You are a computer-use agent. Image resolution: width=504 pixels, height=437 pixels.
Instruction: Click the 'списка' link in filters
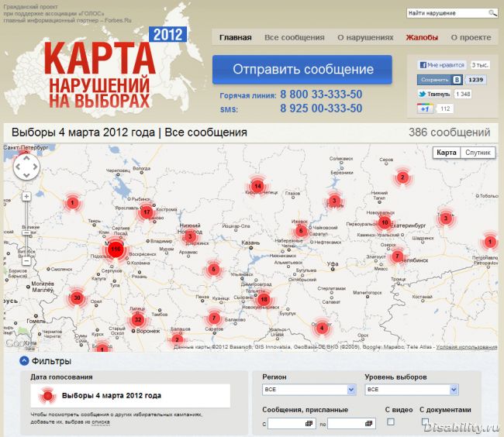pos(101,422)
